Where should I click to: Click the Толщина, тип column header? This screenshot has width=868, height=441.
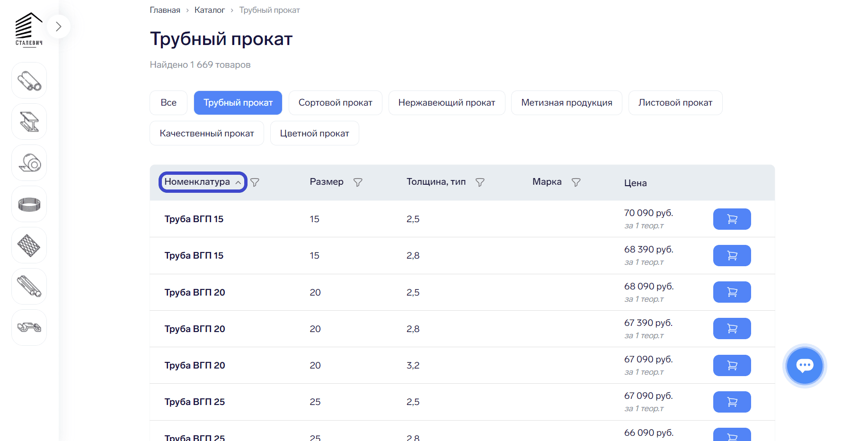[436, 182]
